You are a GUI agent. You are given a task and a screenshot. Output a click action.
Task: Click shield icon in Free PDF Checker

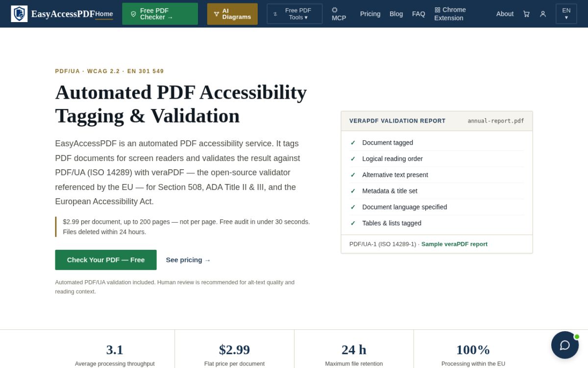[133, 14]
